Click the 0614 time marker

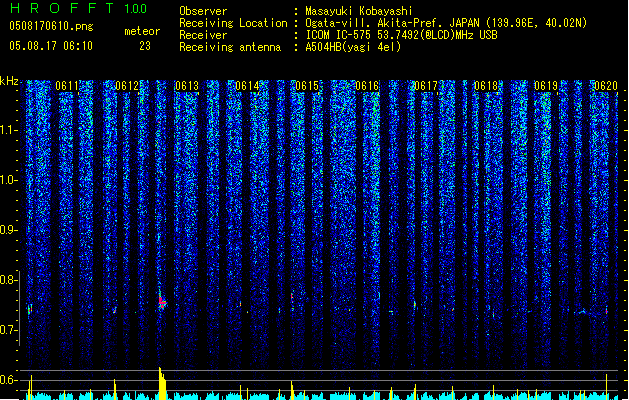(x=247, y=86)
